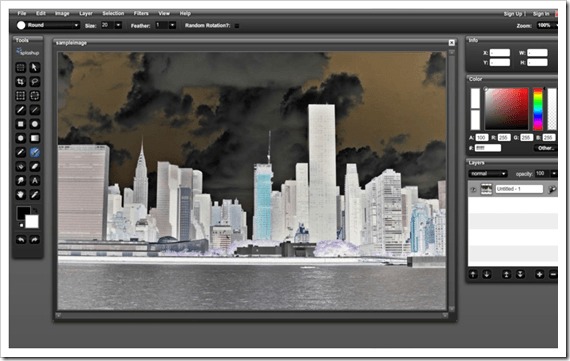
Task: Click the rainbow hue slider bar
Action: pyautogui.click(x=538, y=109)
